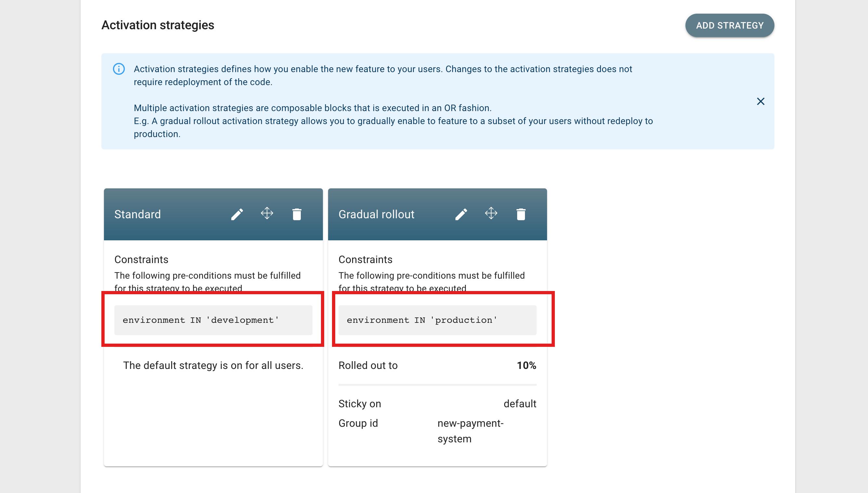Click the Gradual rollout card title
Viewport: 868px width, 493px height.
[376, 214]
